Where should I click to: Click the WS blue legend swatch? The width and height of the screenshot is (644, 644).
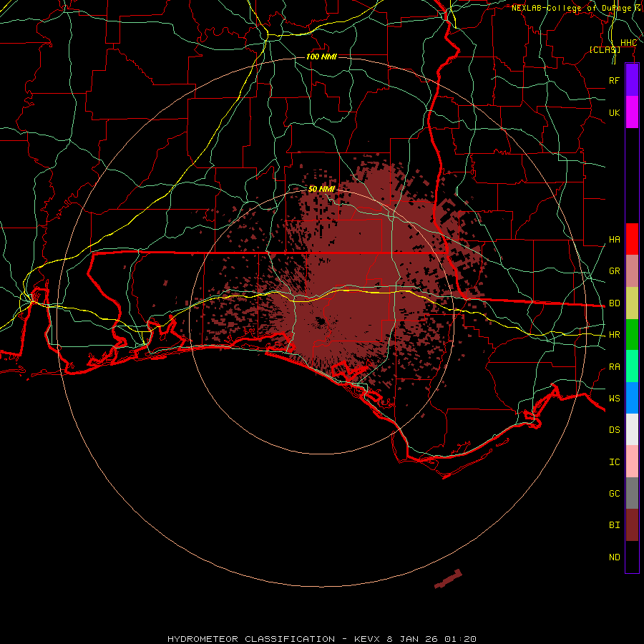[632, 398]
